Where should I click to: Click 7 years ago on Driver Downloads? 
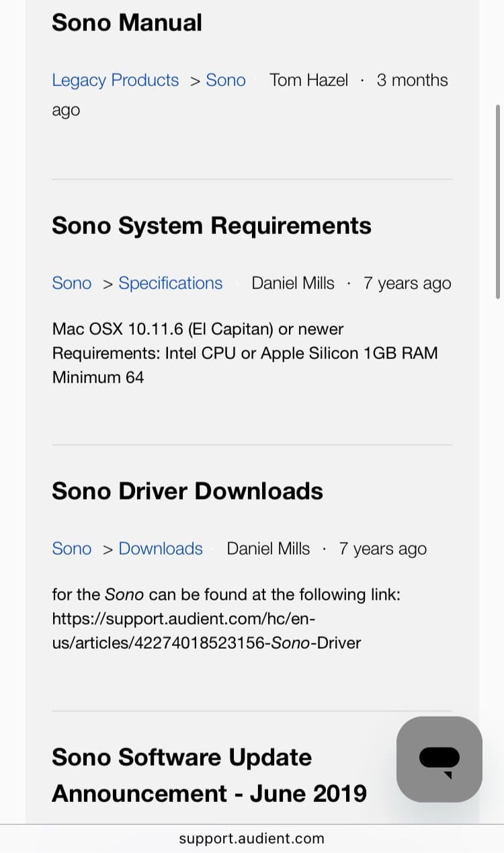click(x=382, y=549)
